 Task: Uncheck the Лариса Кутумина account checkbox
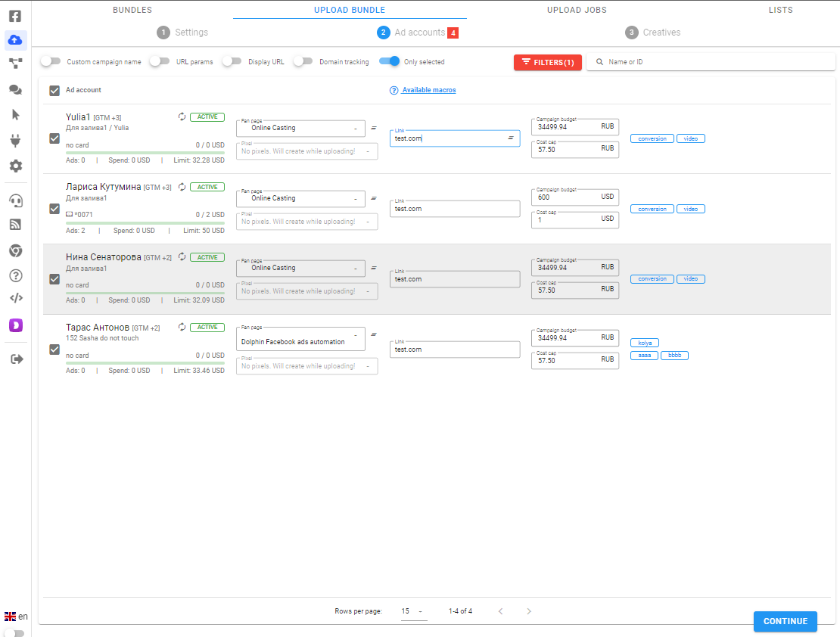(54, 209)
